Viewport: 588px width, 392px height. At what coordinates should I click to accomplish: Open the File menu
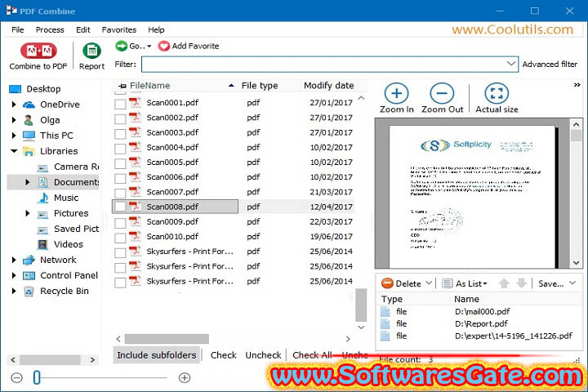[x=18, y=29]
